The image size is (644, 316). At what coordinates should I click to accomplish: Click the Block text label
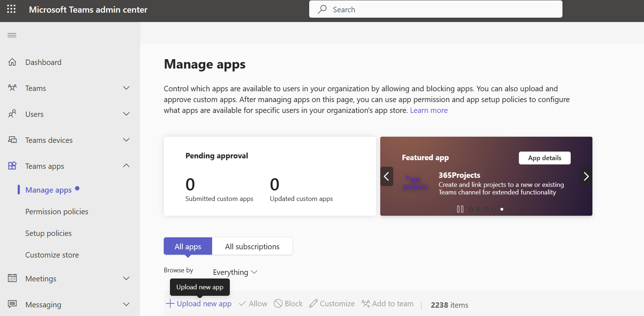pos(294,304)
